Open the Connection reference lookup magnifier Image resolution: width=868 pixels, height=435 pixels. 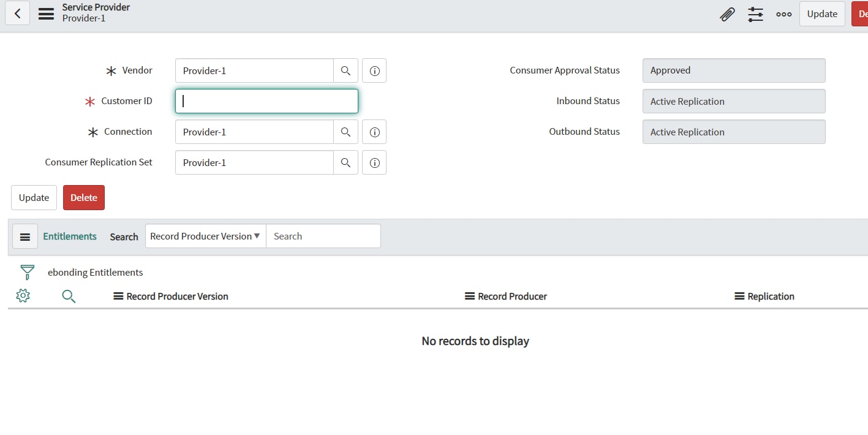345,131
